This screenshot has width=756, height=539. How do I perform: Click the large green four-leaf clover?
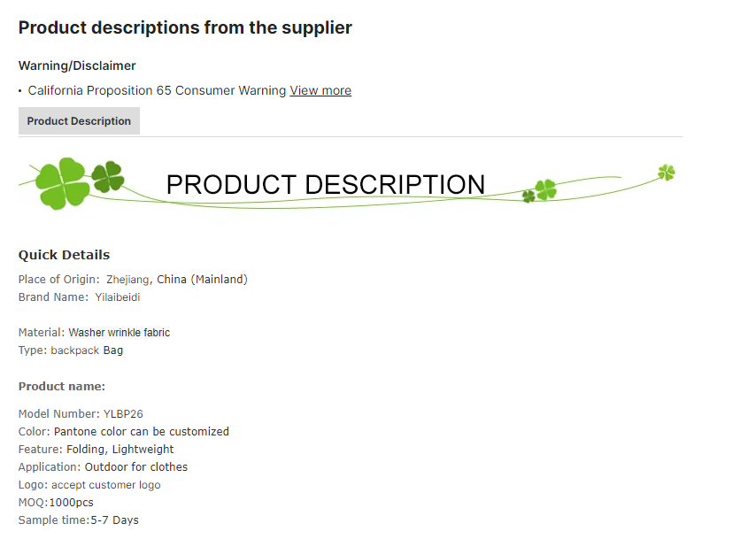point(63,183)
